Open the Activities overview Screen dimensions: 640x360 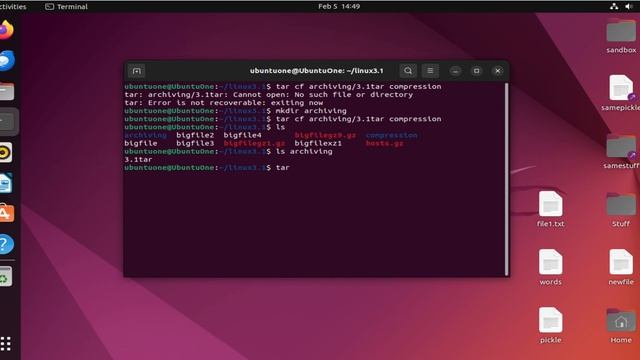(x=13, y=7)
